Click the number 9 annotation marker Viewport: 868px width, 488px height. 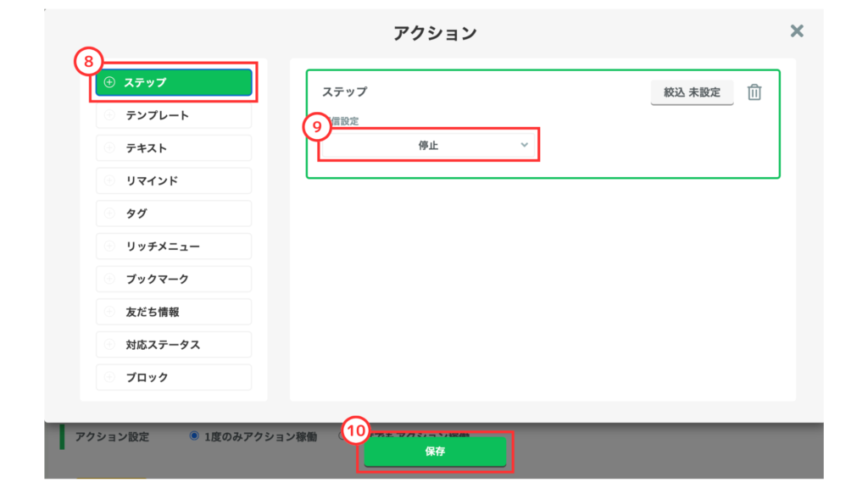(x=316, y=127)
